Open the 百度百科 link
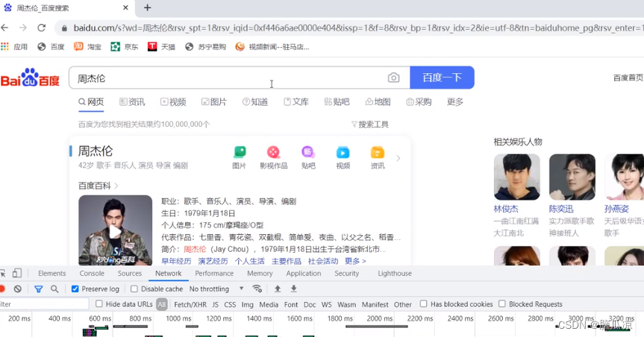Image resolution: width=644 pixels, height=337 pixels. pyautogui.click(x=99, y=186)
